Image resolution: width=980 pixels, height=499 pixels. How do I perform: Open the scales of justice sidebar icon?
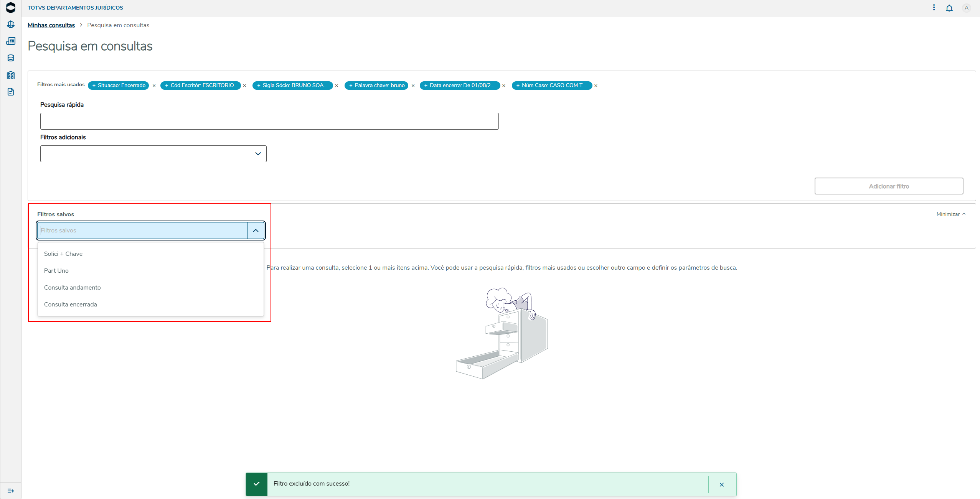(11, 25)
